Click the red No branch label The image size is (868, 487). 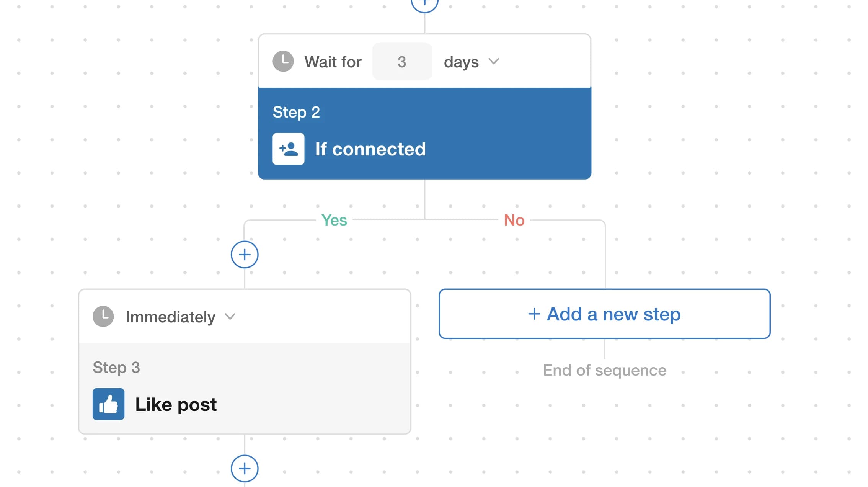click(x=514, y=220)
